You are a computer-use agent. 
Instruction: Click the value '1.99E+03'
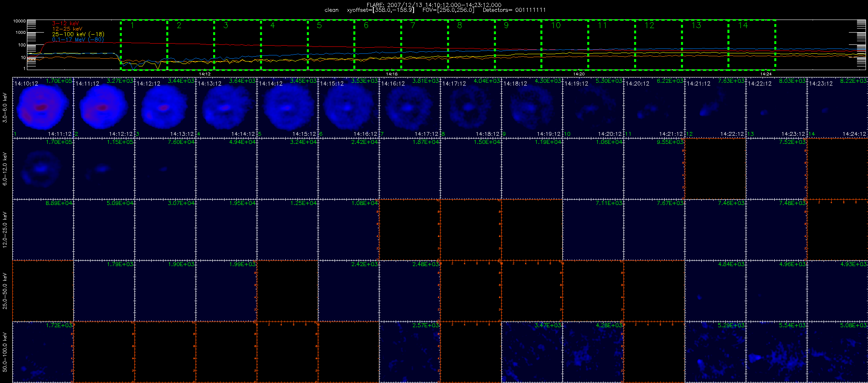pyautogui.click(x=242, y=264)
